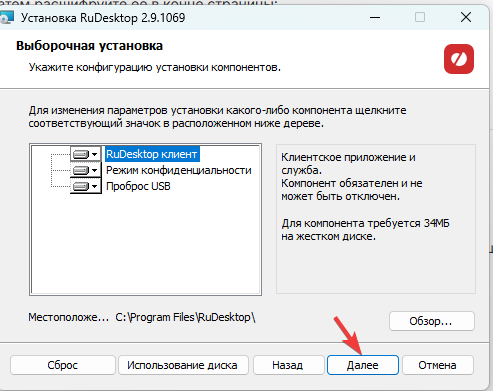Click the installer icon in the title bar
The image size is (493, 391).
(7, 18)
